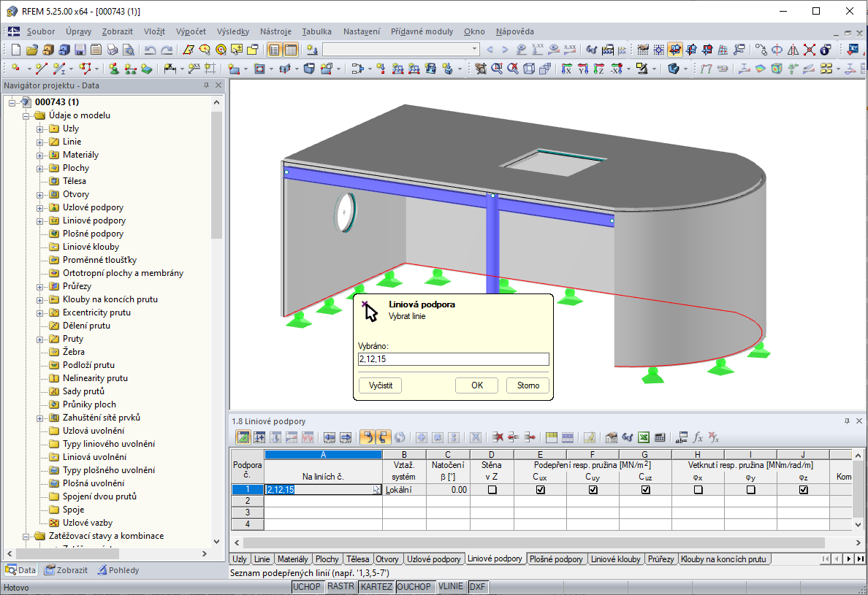Select the New line tool icon

(41, 69)
